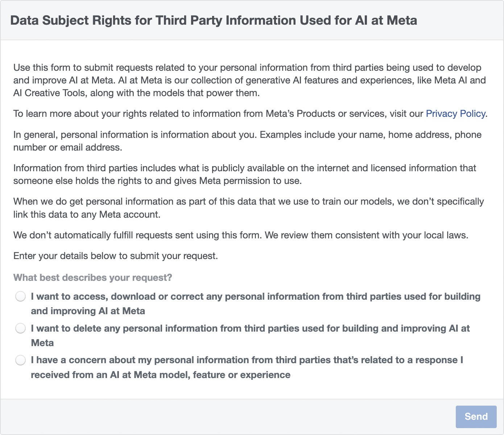Click 'received from an AI at Meta model' text line
Image resolution: width=504 pixels, height=435 pixels.
tap(161, 375)
